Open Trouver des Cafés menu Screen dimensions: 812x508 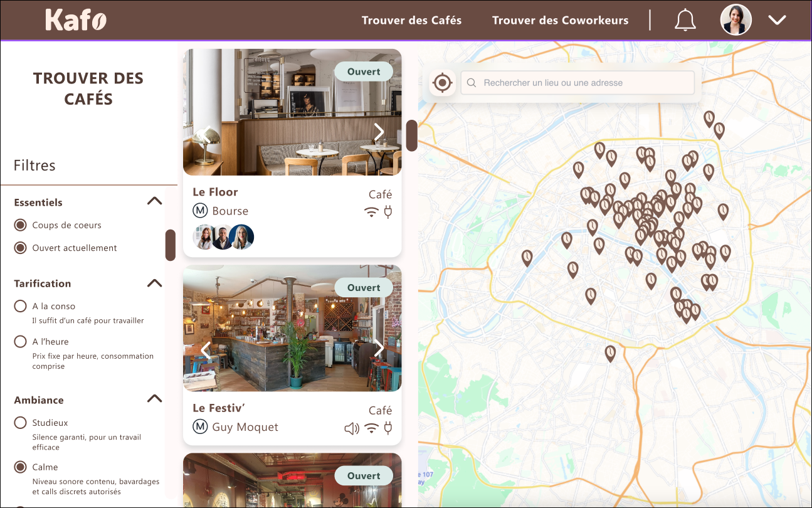[x=411, y=20]
